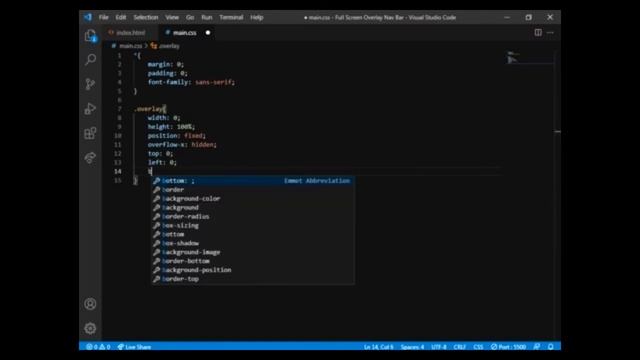Open the Selection menu
This screenshot has width=640, height=360.
coord(146,18)
